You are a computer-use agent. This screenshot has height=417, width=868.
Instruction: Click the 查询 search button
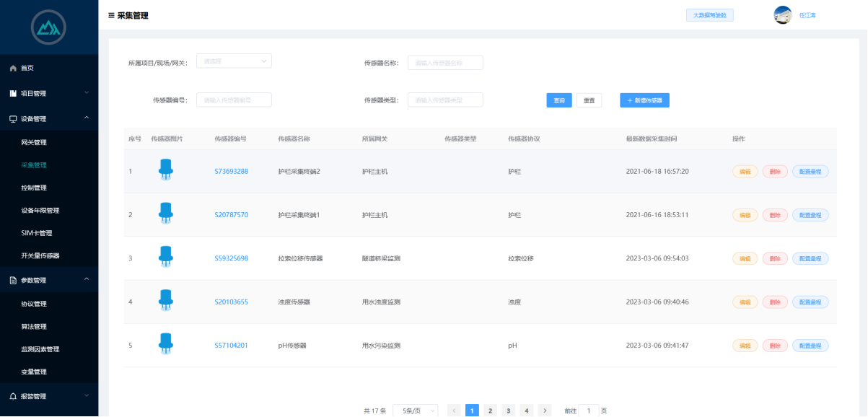click(558, 100)
